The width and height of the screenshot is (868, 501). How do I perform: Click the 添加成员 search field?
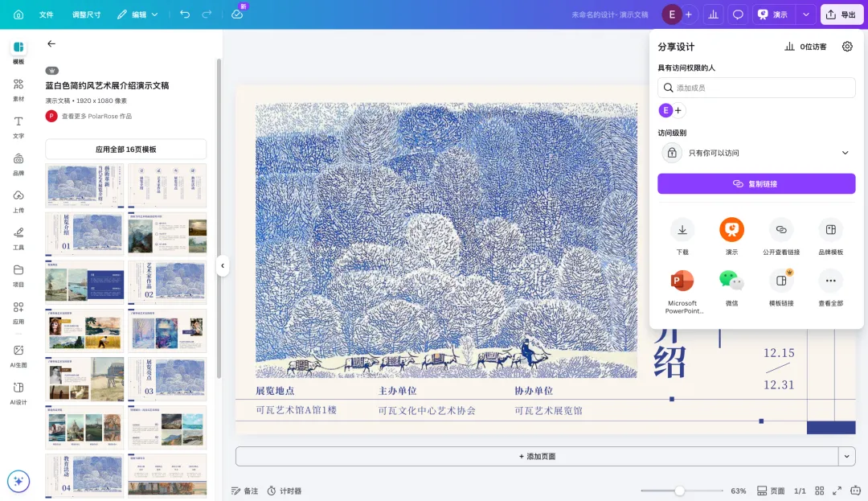point(756,88)
